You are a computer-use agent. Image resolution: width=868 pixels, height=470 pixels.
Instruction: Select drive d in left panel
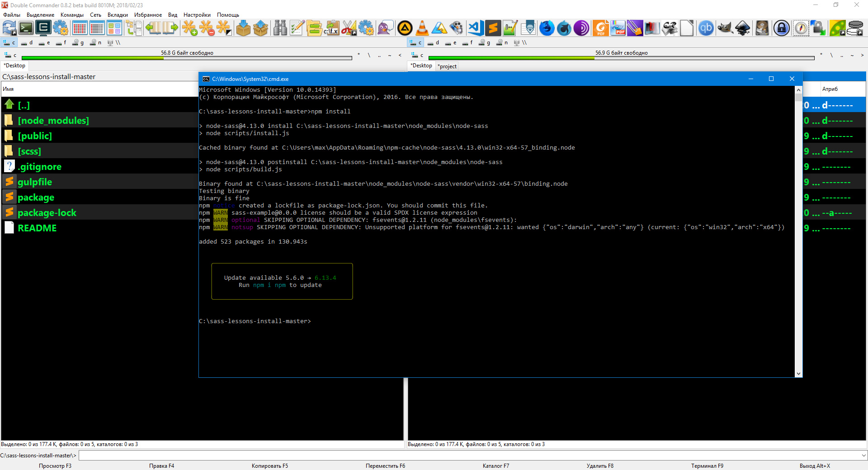coord(27,42)
